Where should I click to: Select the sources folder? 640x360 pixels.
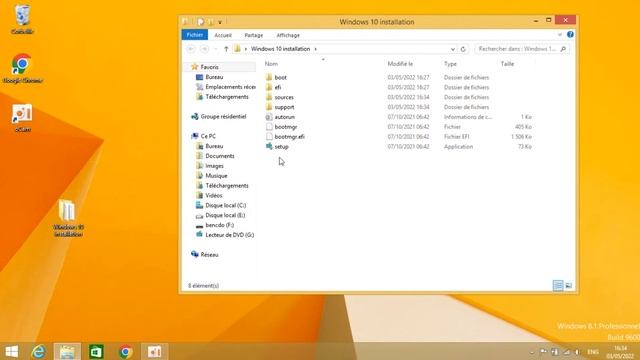[x=284, y=97]
